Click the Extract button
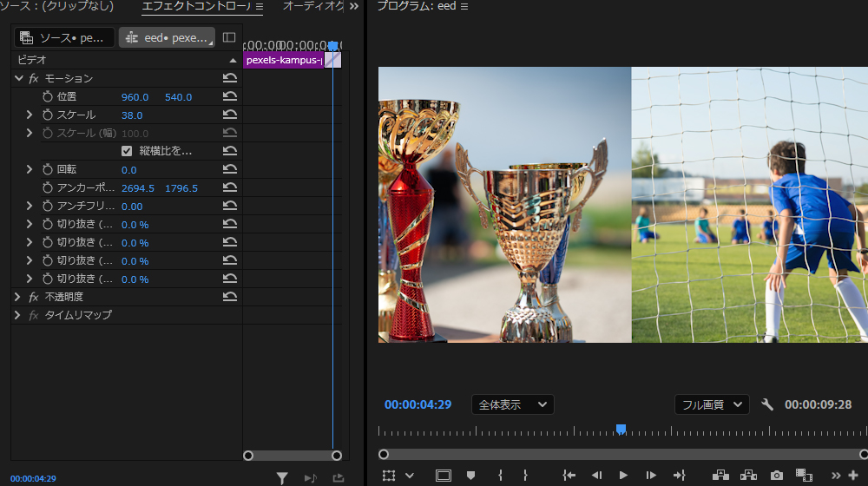 748,476
